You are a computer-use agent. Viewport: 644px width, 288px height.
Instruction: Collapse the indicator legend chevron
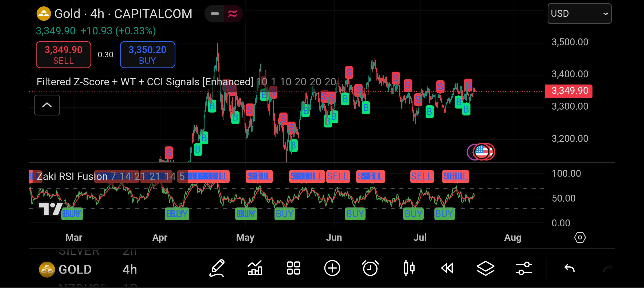47,105
